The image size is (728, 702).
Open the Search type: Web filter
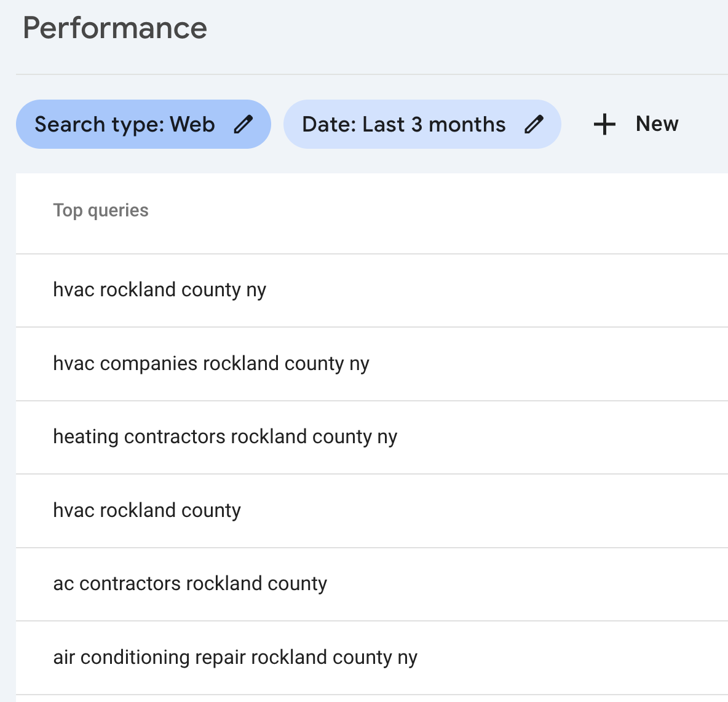point(143,124)
